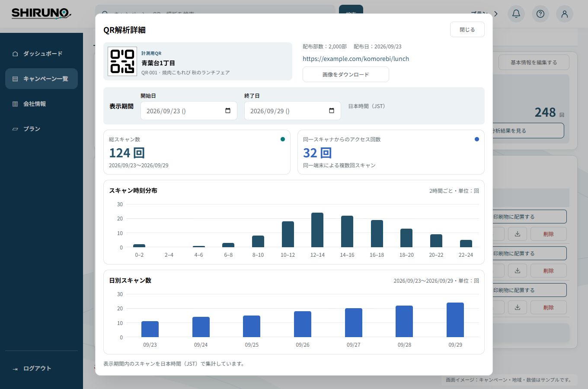Click the 12–14 bar in スキャン時刻分布
Screen dimensions: 588x389
[x=317, y=230]
